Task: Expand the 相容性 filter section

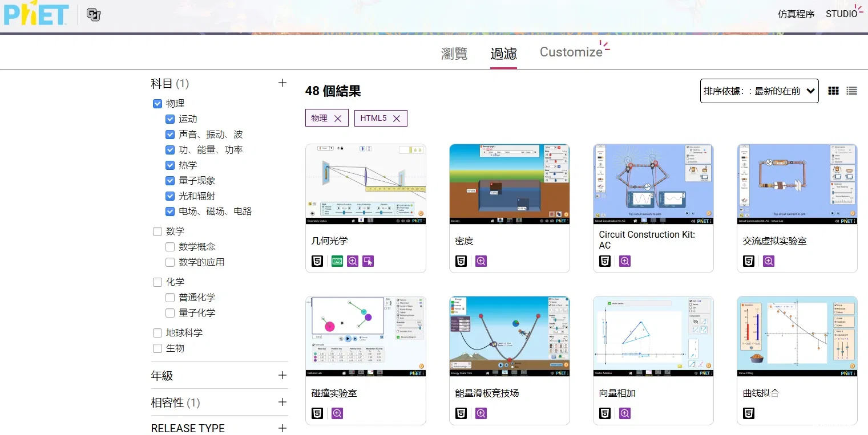Action: (282, 402)
